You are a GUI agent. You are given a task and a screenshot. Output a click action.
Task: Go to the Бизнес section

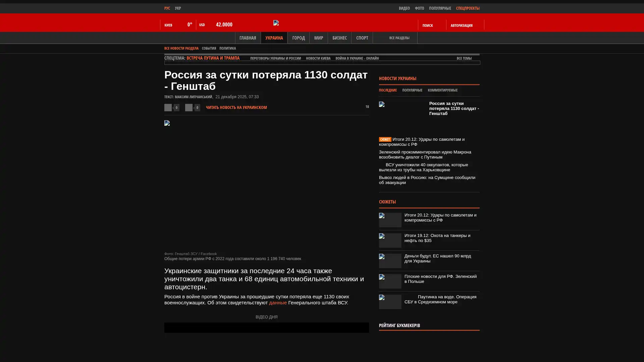pyautogui.click(x=339, y=38)
